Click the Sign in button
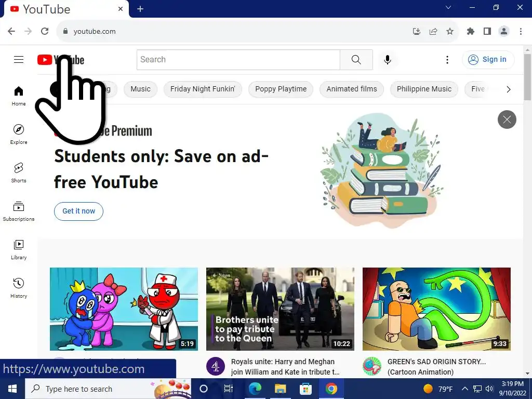532x399 pixels. point(488,60)
